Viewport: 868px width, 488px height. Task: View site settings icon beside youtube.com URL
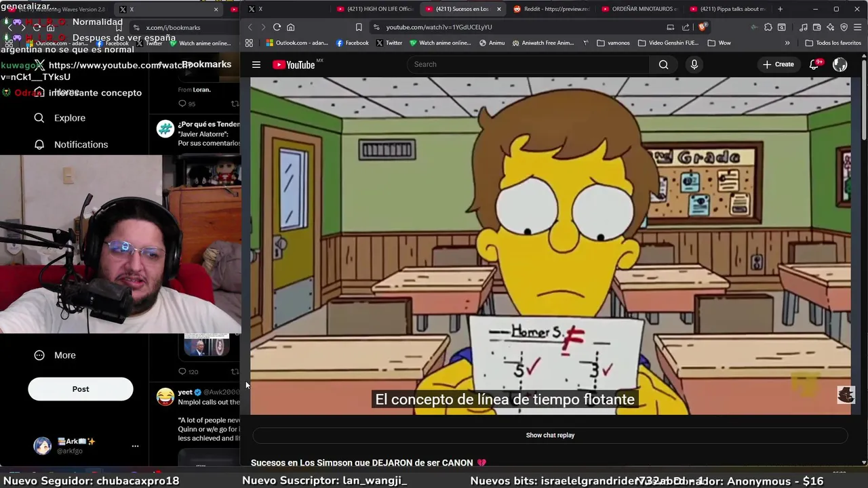(376, 27)
